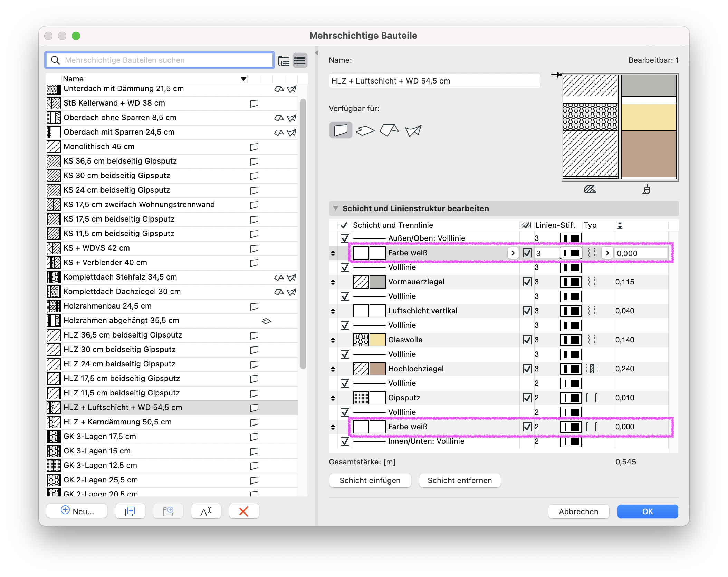Click the thickness field showing 0,000
This screenshot has height=577, width=728.
click(x=641, y=253)
